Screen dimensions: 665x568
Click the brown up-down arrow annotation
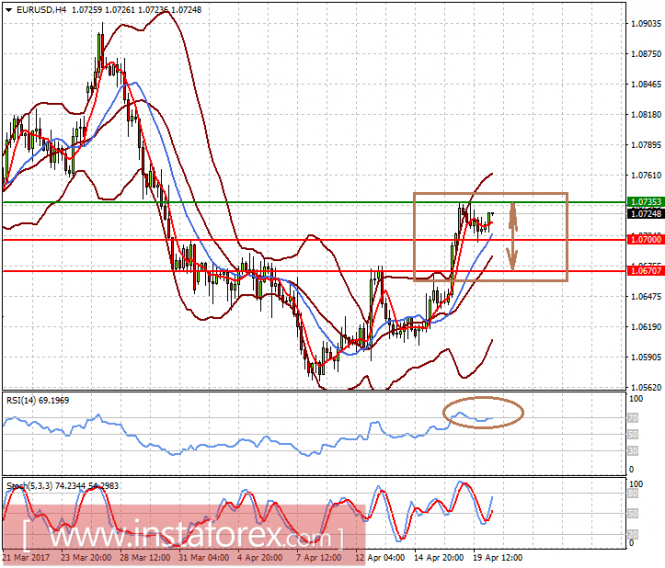coord(513,236)
